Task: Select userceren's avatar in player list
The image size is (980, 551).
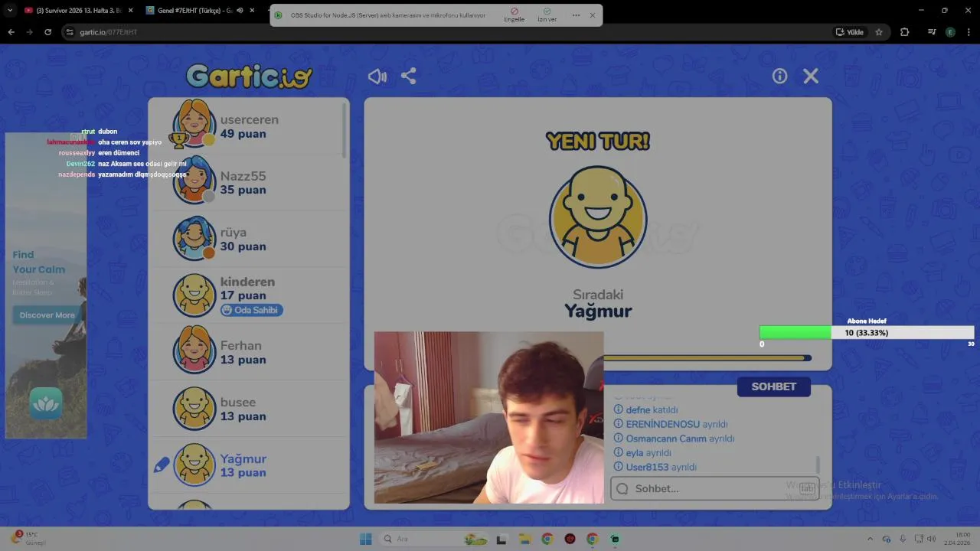Action: pos(194,123)
